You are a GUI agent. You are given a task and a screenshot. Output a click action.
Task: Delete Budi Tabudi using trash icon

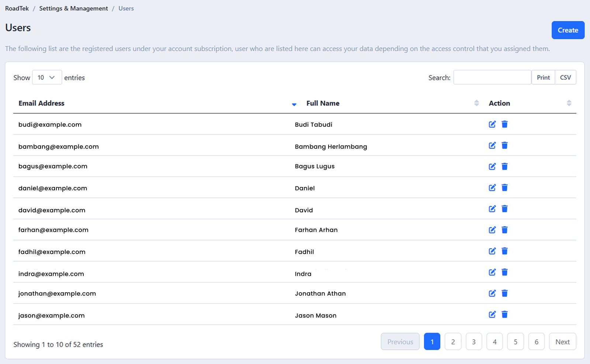point(504,124)
